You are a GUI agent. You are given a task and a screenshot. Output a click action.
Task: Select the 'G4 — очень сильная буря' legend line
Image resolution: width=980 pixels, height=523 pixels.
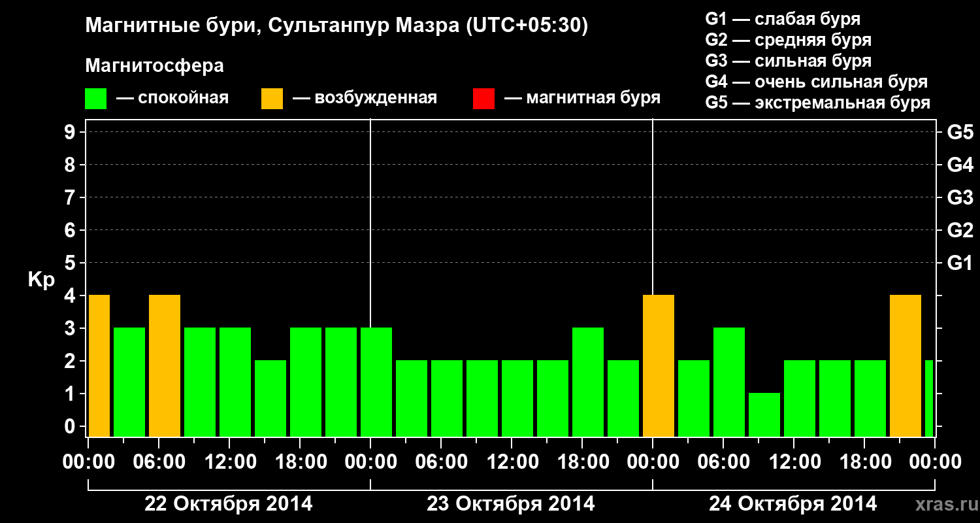click(x=817, y=82)
